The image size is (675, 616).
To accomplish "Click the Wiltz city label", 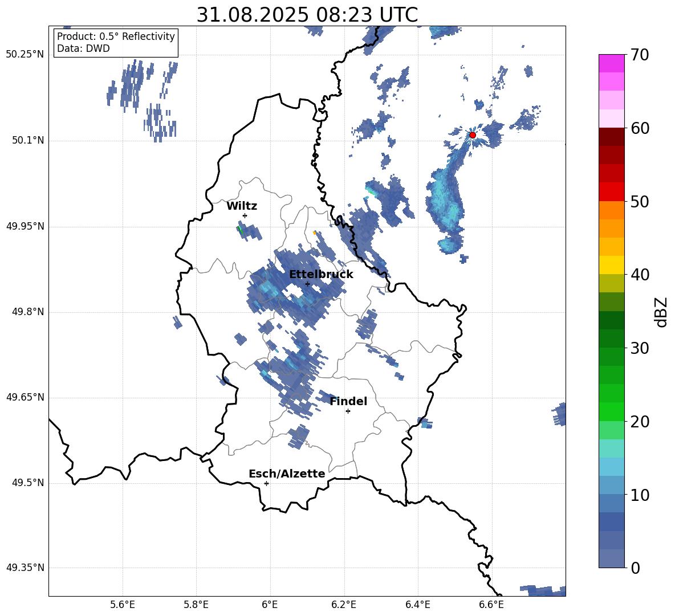I will click(x=242, y=206).
